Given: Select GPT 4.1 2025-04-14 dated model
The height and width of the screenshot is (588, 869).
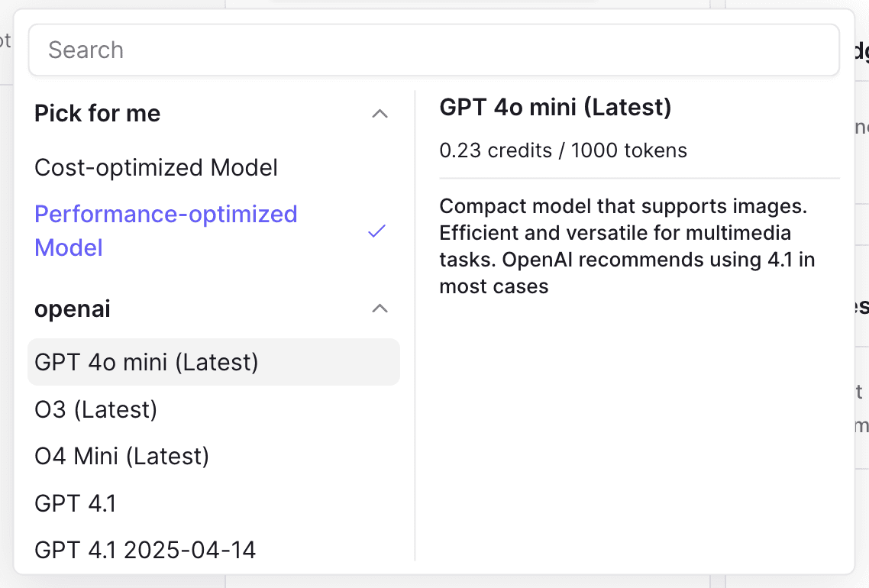Looking at the screenshot, I should 213,550.
